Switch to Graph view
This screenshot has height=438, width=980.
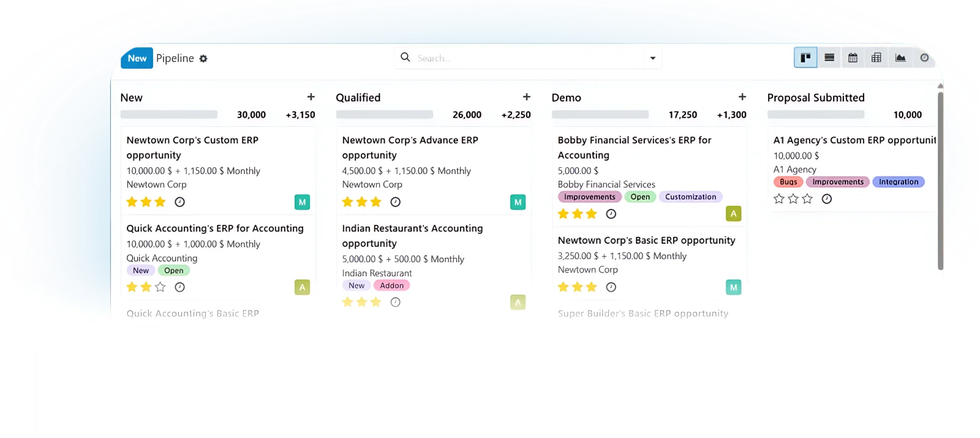coord(900,58)
